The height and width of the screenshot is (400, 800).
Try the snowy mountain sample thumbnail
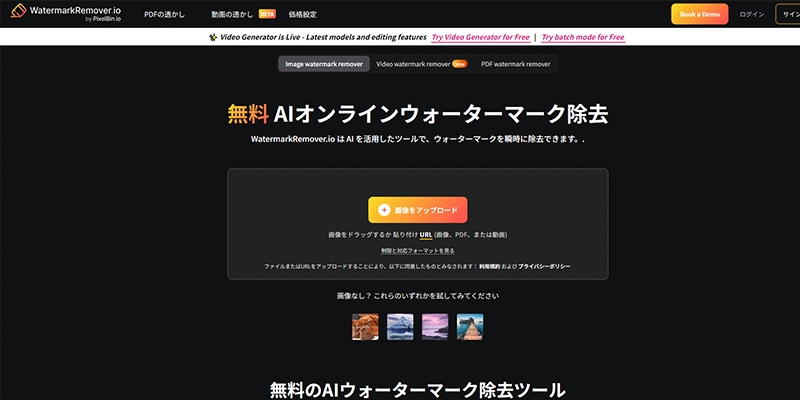click(x=400, y=327)
